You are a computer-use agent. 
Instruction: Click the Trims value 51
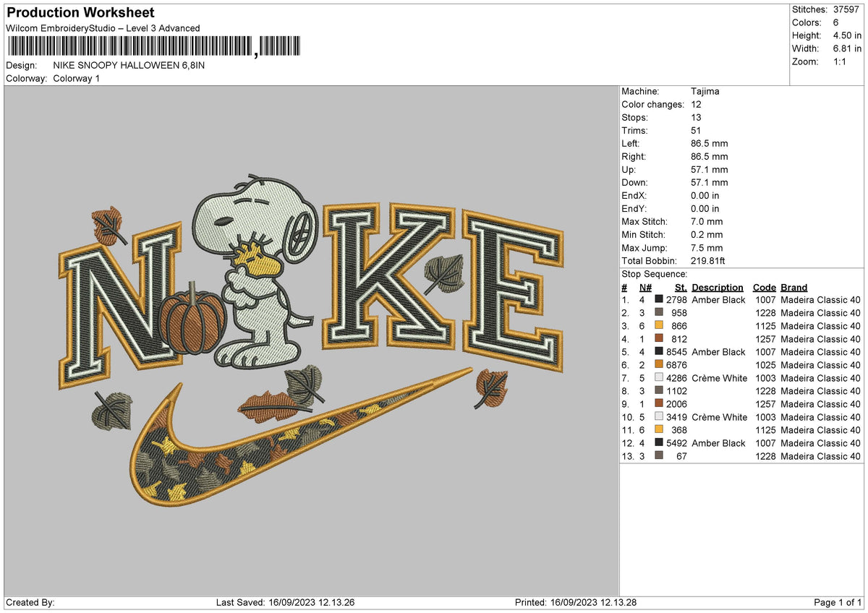coord(697,130)
